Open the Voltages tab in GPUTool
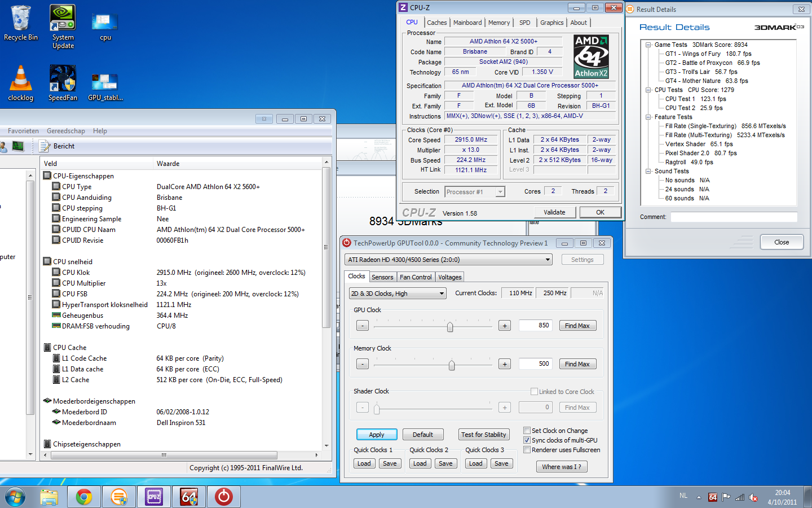 (x=449, y=277)
